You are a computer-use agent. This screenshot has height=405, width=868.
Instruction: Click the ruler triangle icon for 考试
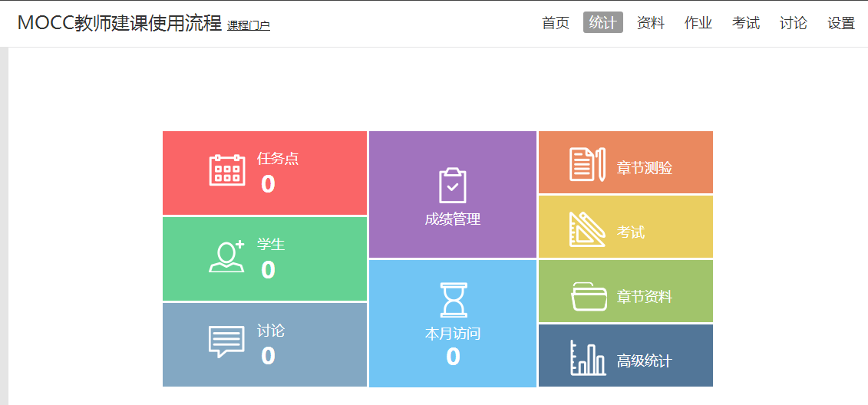click(587, 229)
